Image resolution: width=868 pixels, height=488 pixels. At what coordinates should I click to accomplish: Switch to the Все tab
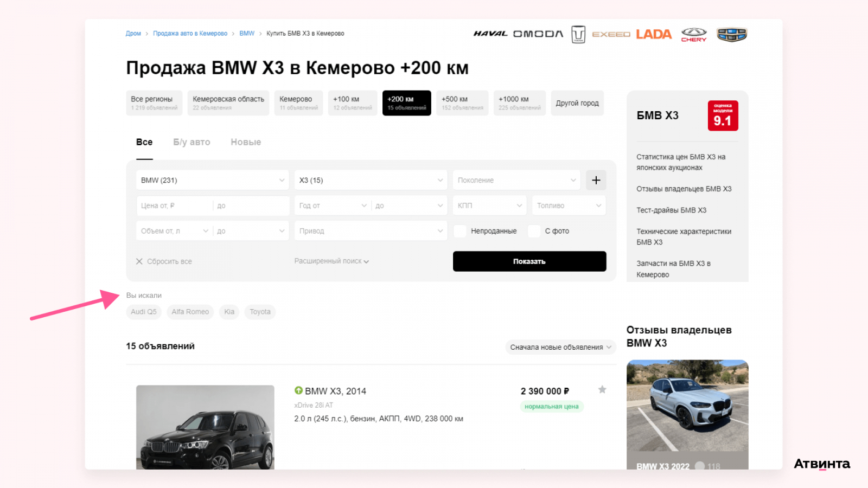(x=144, y=142)
